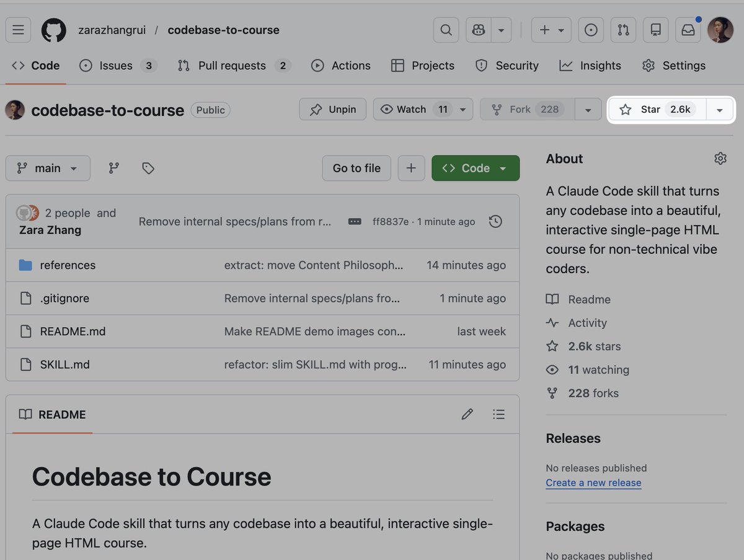The width and height of the screenshot is (744, 560).
Task: Expand the Star lists dropdown arrow
Action: click(x=720, y=110)
